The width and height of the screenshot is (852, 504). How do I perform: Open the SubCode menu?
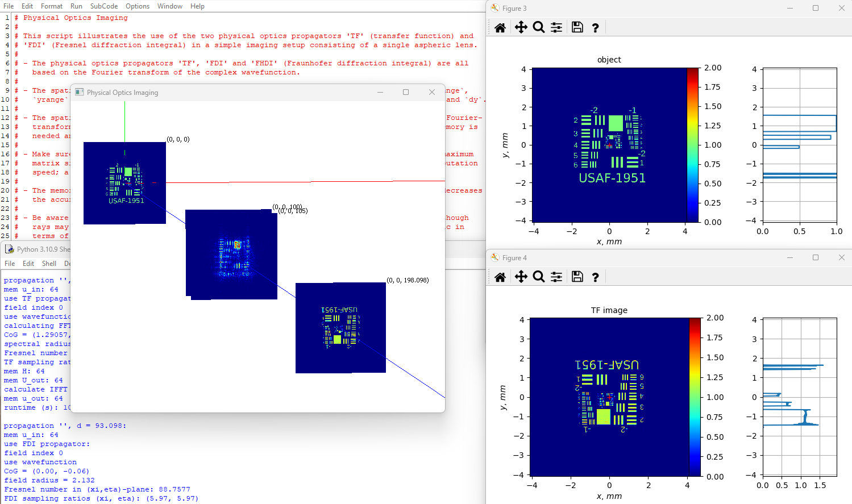104,6
